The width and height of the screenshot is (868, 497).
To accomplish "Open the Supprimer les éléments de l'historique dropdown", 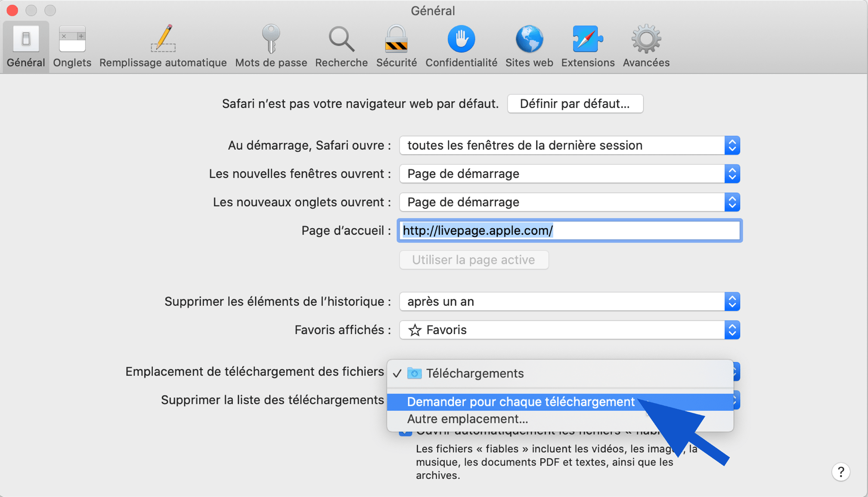I will tap(570, 301).
